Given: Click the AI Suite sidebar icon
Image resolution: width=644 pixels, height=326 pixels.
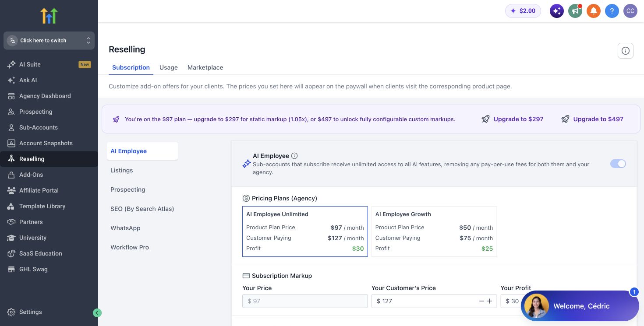Looking at the screenshot, I should pos(11,64).
